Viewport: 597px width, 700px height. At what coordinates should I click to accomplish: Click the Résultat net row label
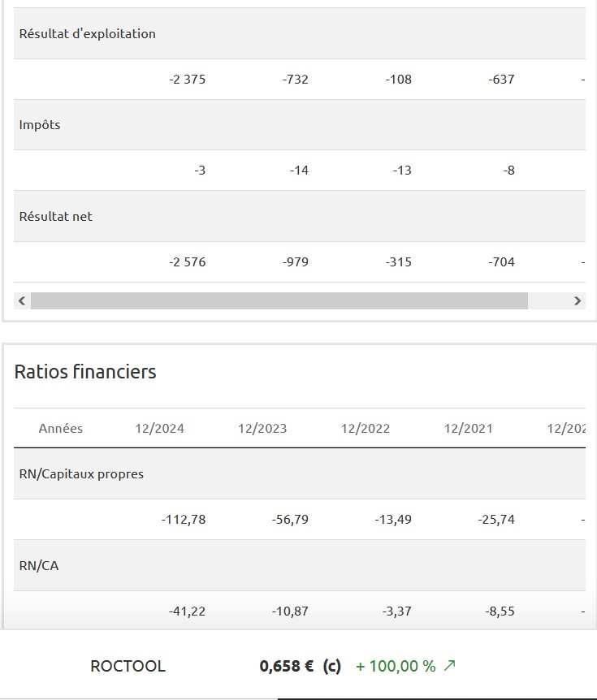56,217
